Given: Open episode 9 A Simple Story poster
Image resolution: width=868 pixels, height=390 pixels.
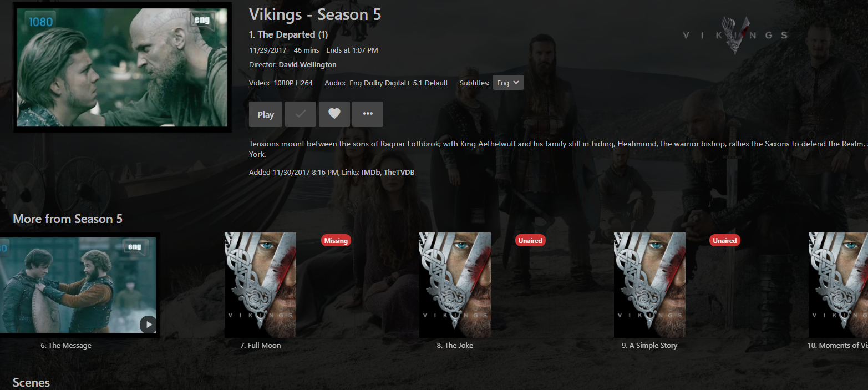Looking at the screenshot, I should [x=649, y=285].
